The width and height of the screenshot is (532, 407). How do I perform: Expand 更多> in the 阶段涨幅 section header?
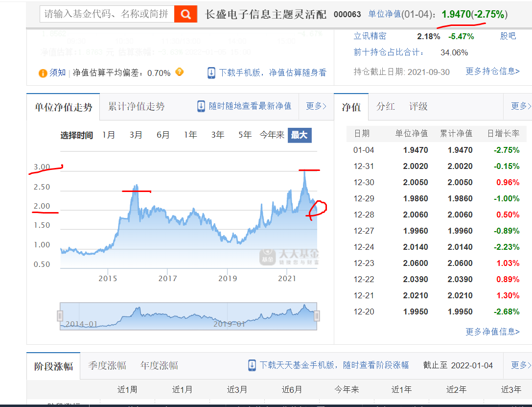click(x=521, y=365)
